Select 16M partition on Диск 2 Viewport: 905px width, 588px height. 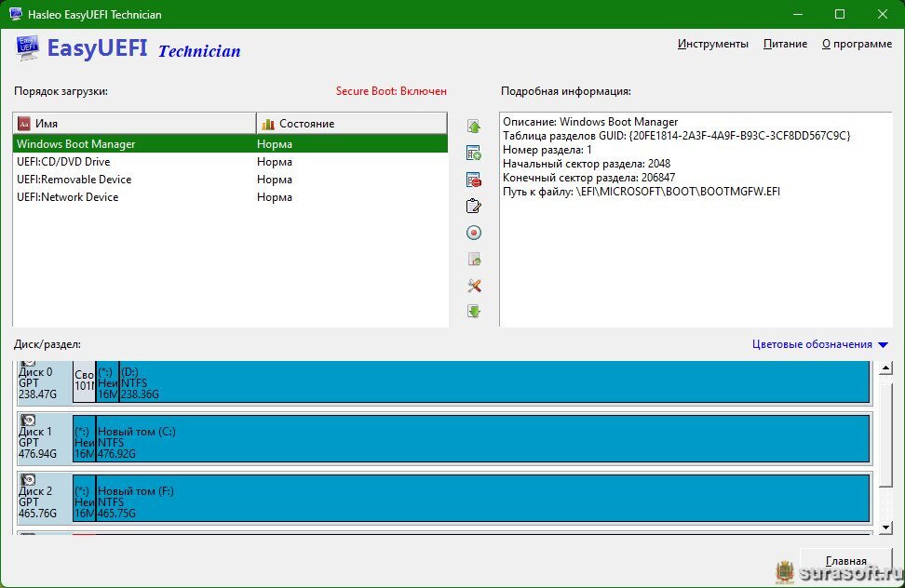85,498
